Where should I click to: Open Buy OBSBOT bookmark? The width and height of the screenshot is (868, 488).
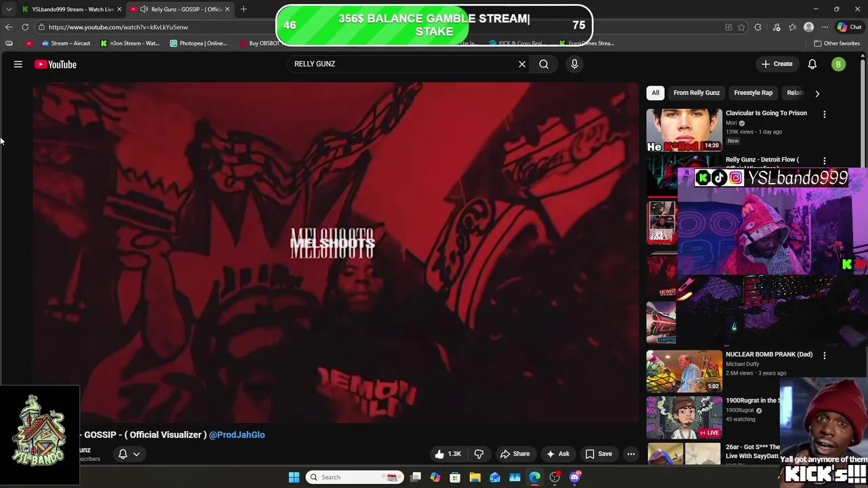point(260,43)
